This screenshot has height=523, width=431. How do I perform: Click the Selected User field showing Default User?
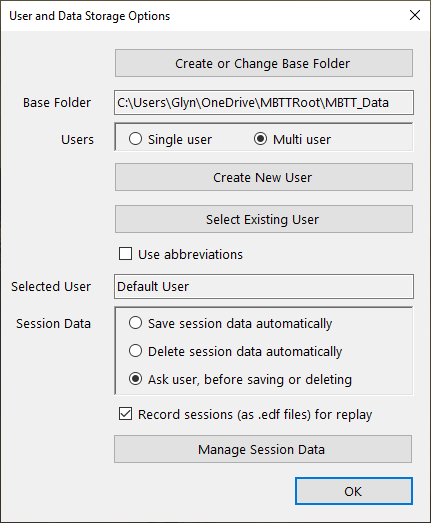pos(264,287)
